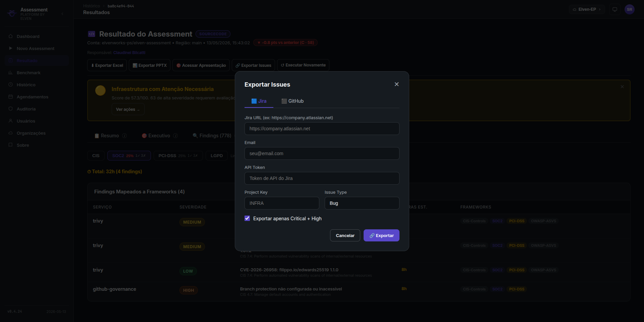Click the info icon next to Executivo
The width and height of the screenshot is (644, 322).
click(x=175, y=136)
